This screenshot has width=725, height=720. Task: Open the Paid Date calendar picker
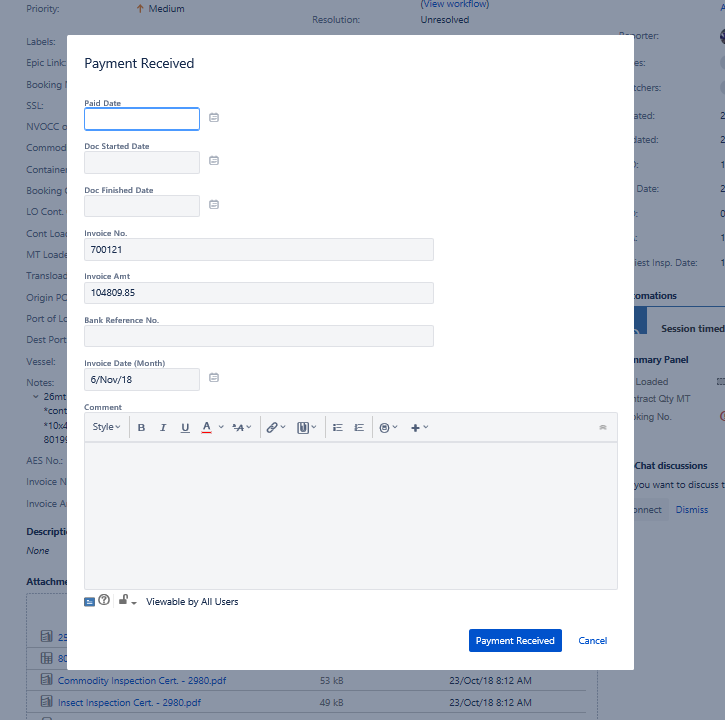point(214,117)
